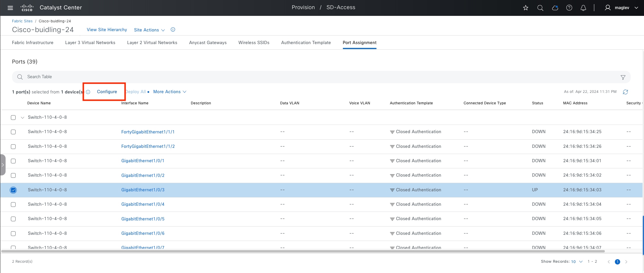Open the Fabric Infrastructure tab
The width and height of the screenshot is (644, 273).
(33, 43)
